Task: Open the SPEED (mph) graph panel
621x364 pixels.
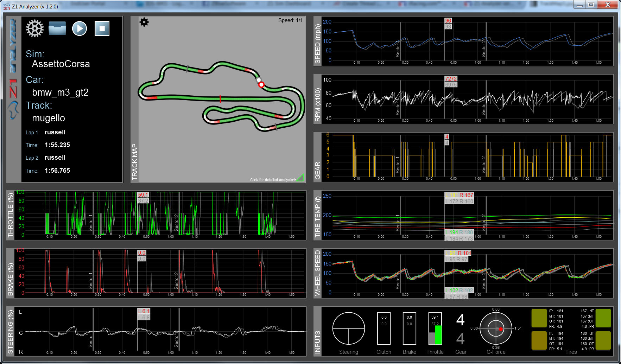Action: [x=464, y=41]
